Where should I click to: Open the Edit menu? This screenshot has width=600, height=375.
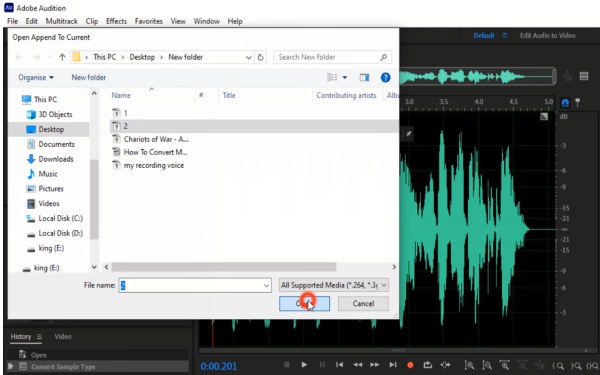tap(31, 21)
